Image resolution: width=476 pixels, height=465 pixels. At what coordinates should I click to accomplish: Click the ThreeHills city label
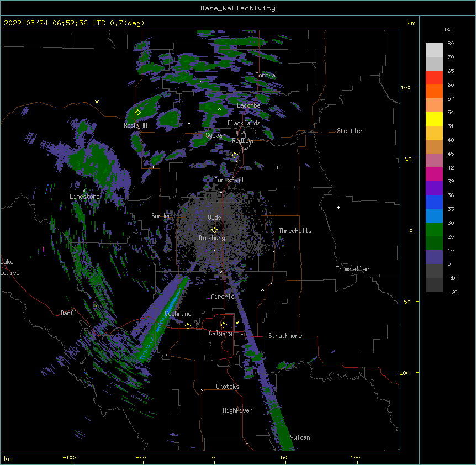tap(295, 231)
